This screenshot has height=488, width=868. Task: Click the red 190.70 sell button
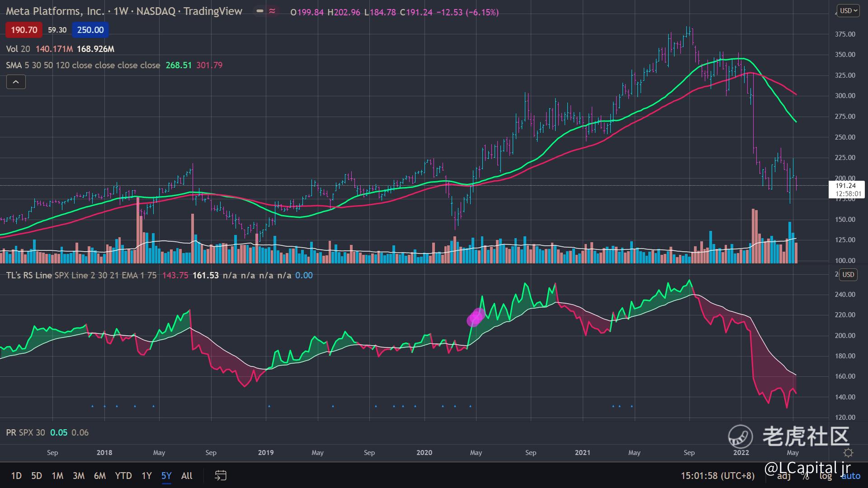point(24,30)
